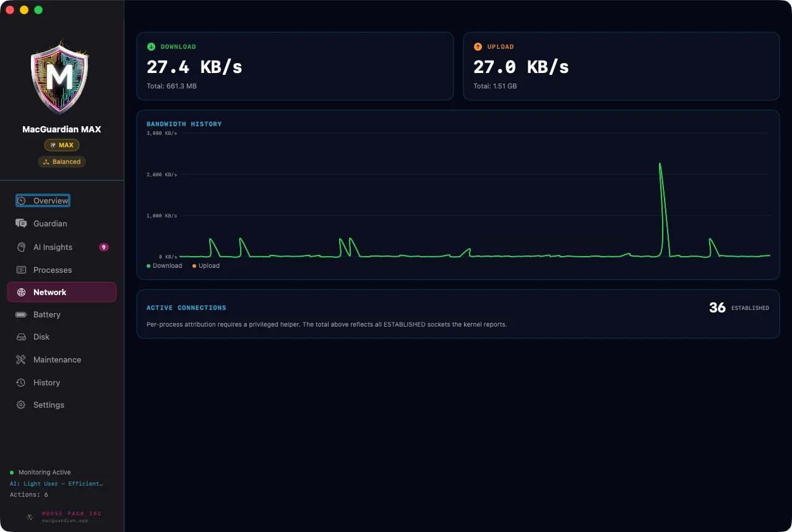Click the History clock icon
This screenshot has width=792, height=532.
tap(21, 382)
